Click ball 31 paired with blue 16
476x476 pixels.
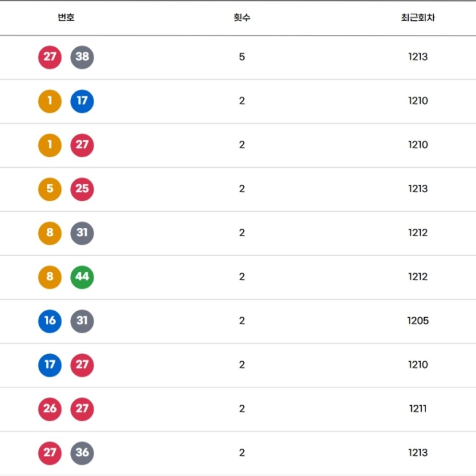tap(82, 321)
